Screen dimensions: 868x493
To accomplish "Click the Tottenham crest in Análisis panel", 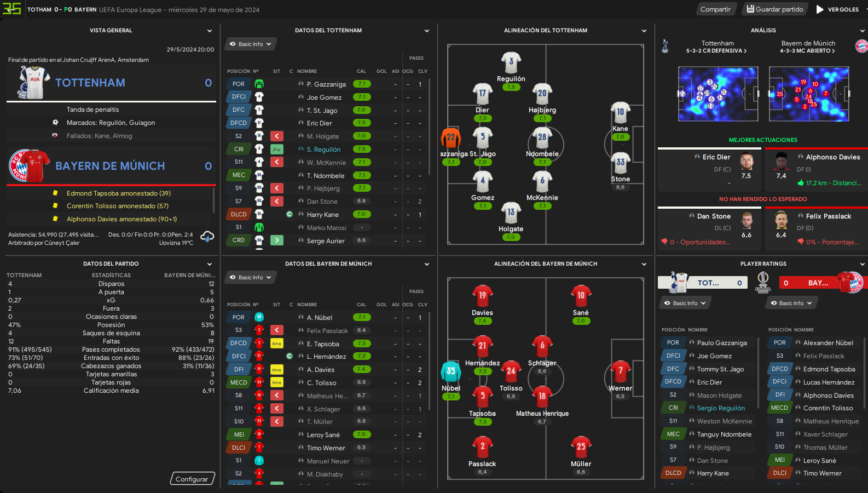I will coord(665,46).
